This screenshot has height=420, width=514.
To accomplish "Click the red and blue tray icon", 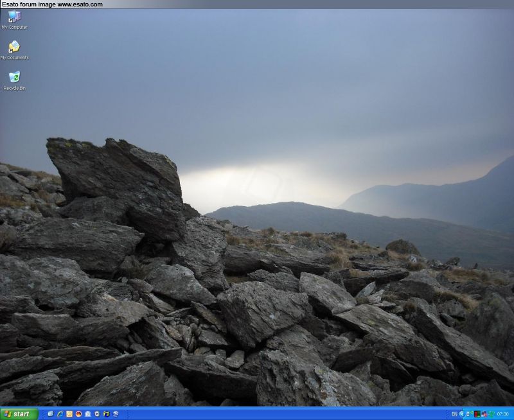I will [484, 414].
